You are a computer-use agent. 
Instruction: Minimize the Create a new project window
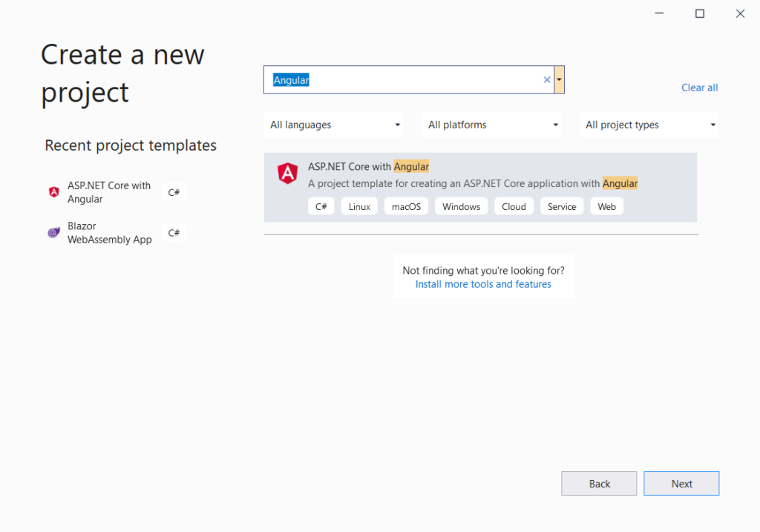[659, 13]
